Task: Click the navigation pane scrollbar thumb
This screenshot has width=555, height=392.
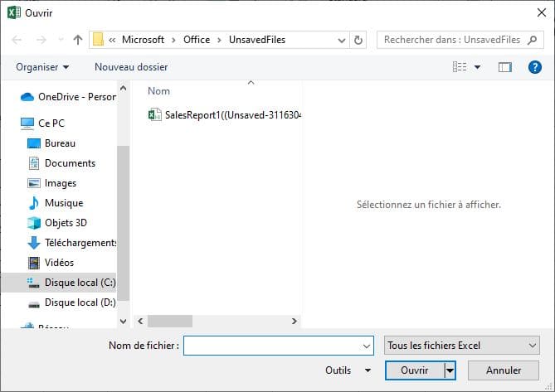Action: pyautogui.click(x=123, y=223)
